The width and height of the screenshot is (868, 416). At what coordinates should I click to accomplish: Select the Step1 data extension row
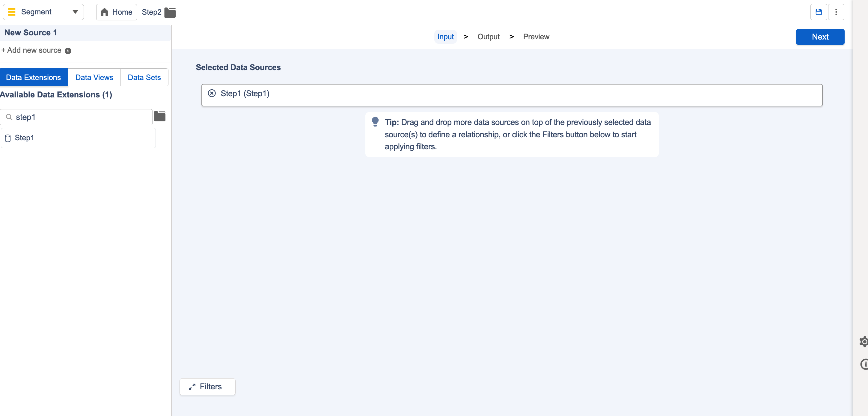click(78, 138)
